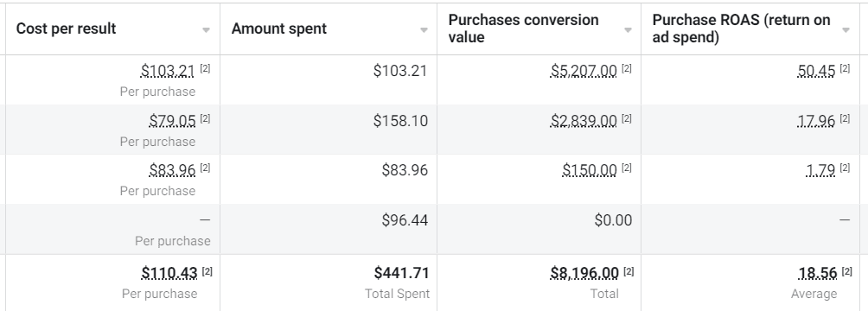Click footnote [2] next to $103.21 cost
The width and height of the screenshot is (868, 311).
206,68
